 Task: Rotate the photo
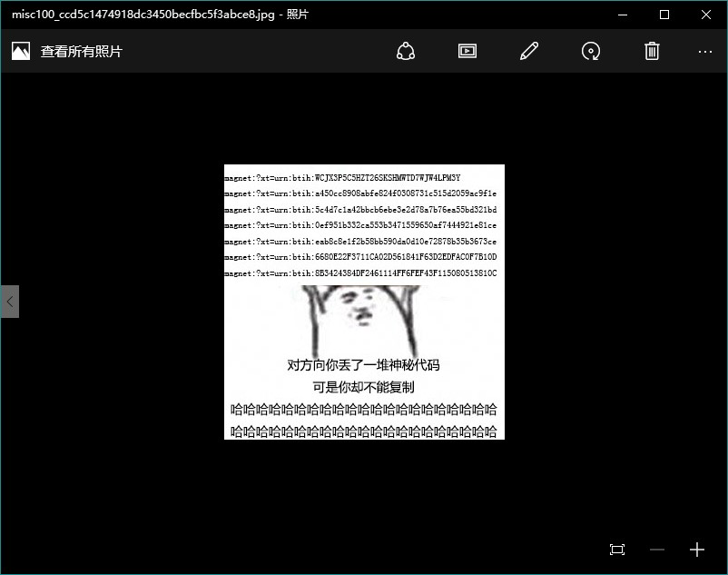[591, 51]
